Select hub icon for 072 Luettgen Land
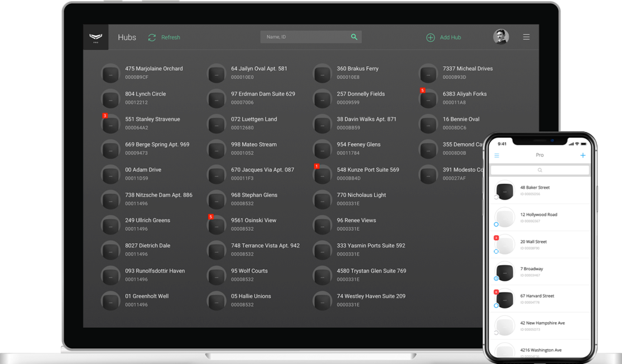The image size is (622, 364). [216, 124]
